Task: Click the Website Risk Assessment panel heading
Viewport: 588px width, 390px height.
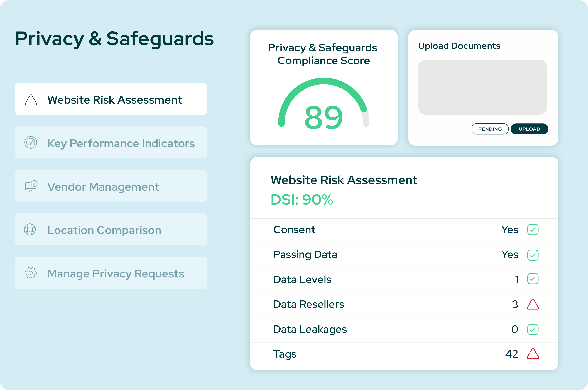Action: pos(344,180)
